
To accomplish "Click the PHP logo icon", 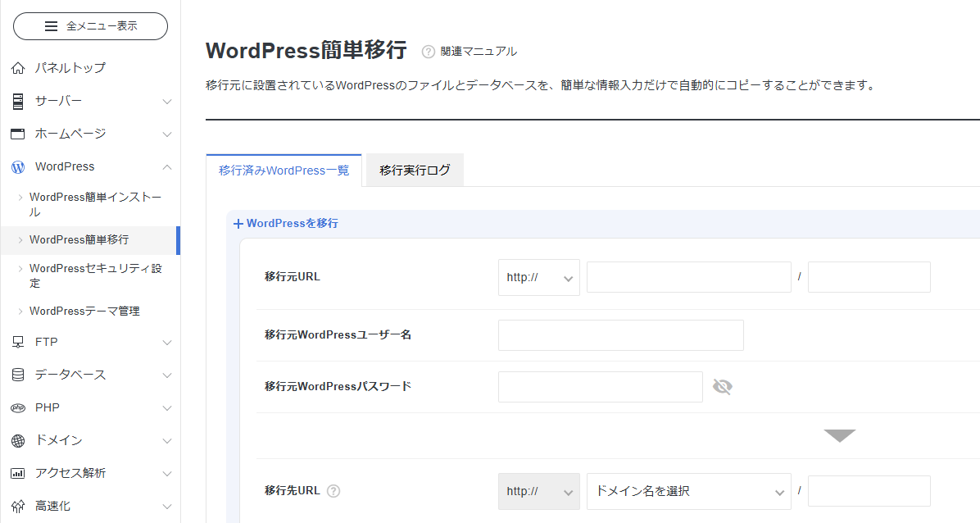I will click(18, 408).
